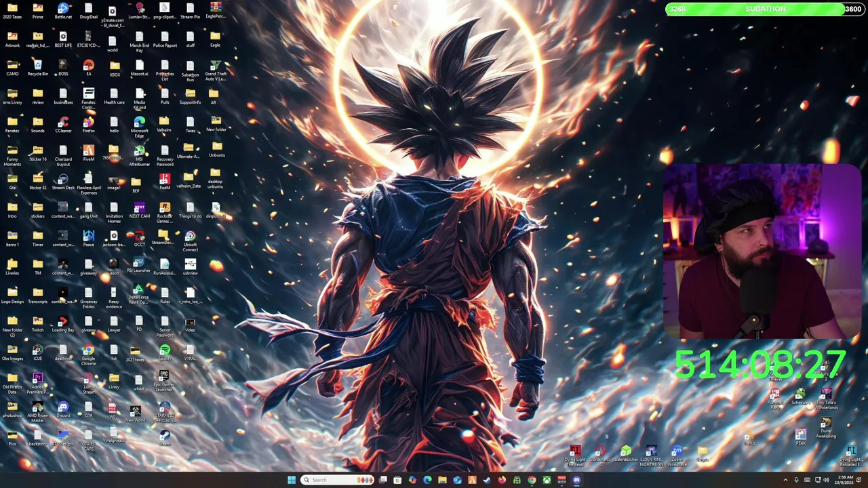Select the Recovery Password file

165,155
